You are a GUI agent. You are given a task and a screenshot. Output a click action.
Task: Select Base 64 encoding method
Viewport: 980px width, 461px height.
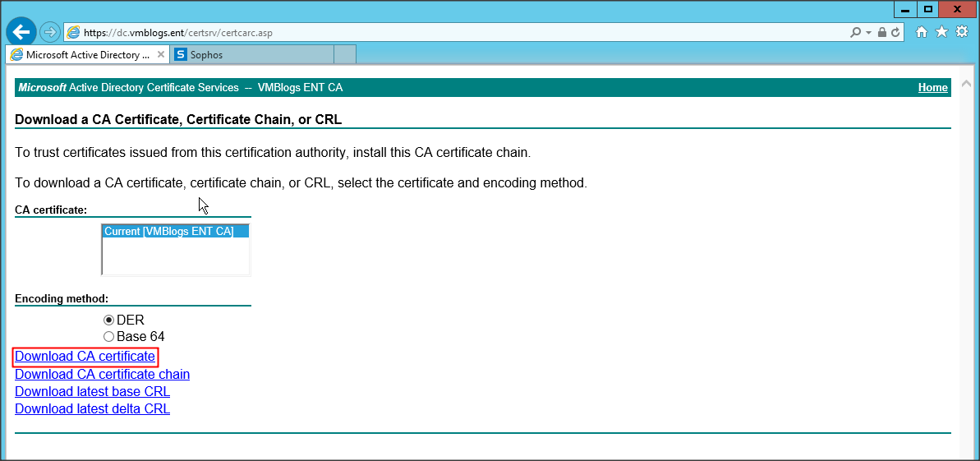coord(108,337)
